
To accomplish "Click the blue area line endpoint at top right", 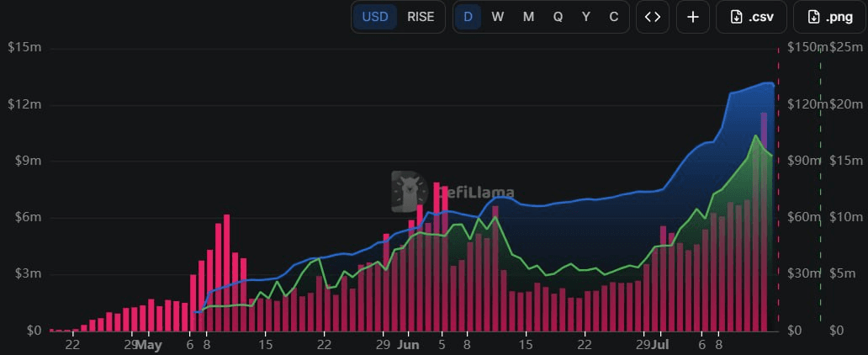I will [x=773, y=84].
